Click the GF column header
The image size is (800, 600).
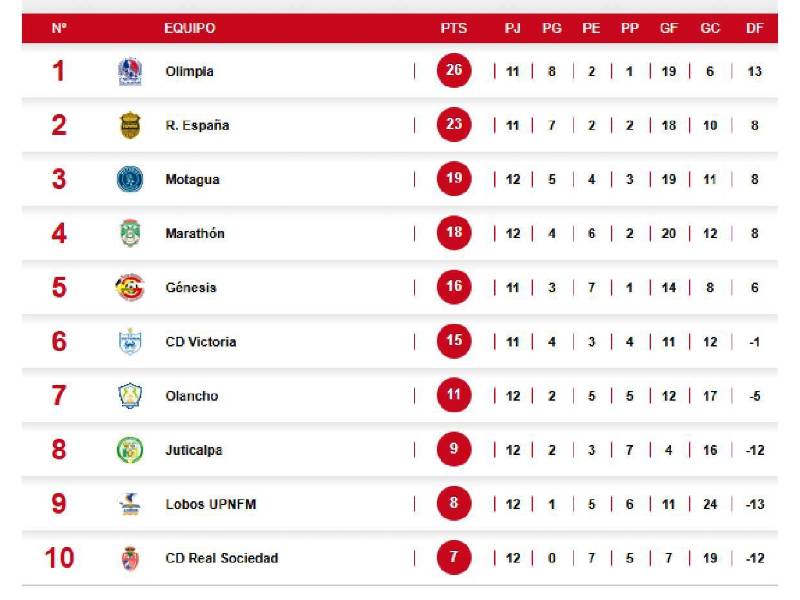click(669, 28)
